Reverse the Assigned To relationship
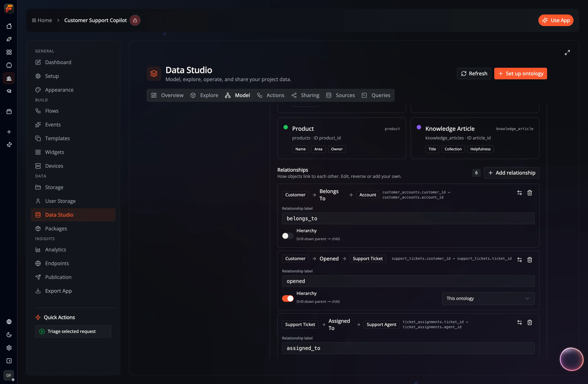The image size is (588, 384). click(519, 322)
